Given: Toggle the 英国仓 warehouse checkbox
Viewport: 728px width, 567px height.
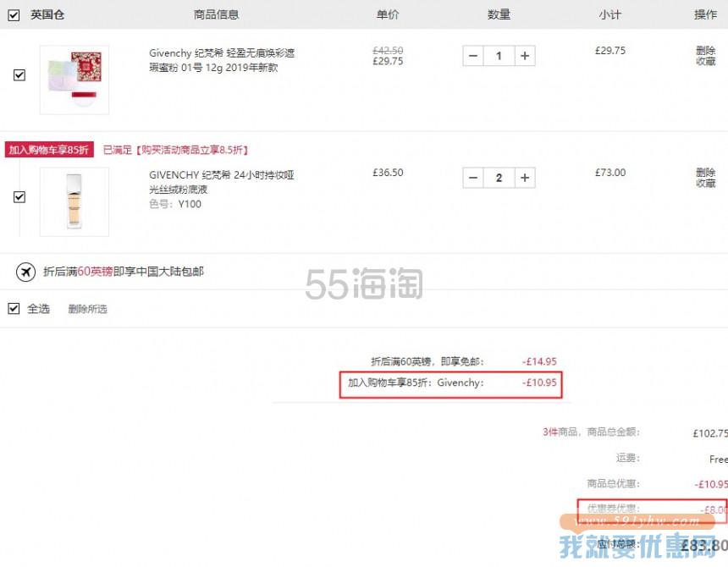Looking at the screenshot, I should 14,15.
